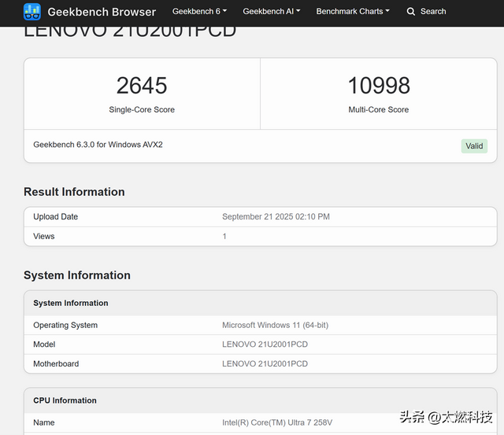Select the 2645 single-core score
The width and height of the screenshot is (504, 435).
142,85
